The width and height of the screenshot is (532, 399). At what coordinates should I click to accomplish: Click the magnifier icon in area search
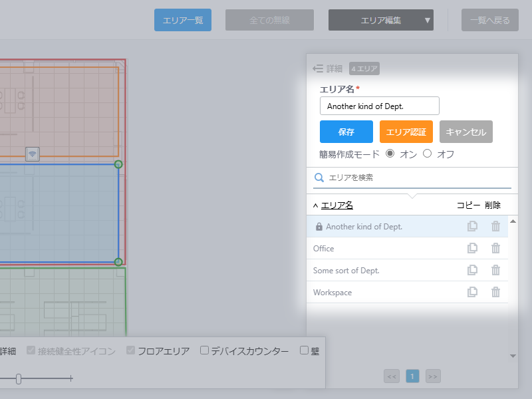[x=319, y=178]
